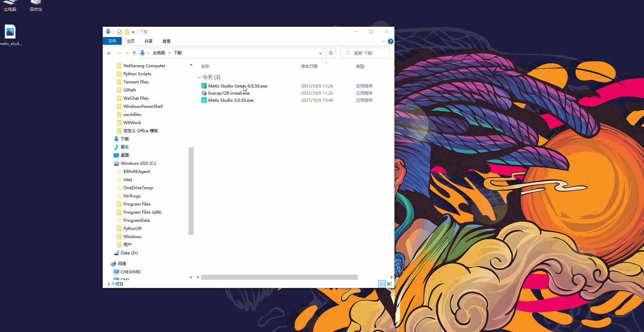Viewport: 644px width, 332px height.
Task: Switch to details view icon
Action: tap(382, 284)
